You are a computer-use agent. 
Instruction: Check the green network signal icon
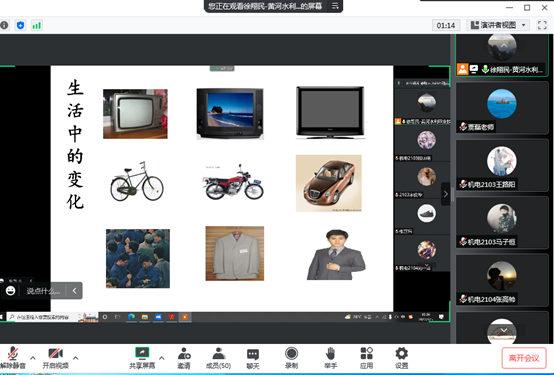pos(36,25)
